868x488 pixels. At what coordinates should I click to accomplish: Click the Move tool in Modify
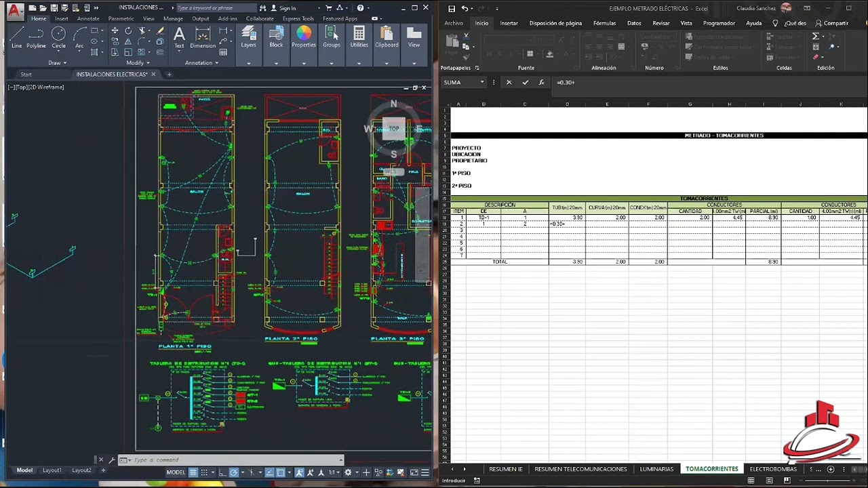tap(115, 30)
